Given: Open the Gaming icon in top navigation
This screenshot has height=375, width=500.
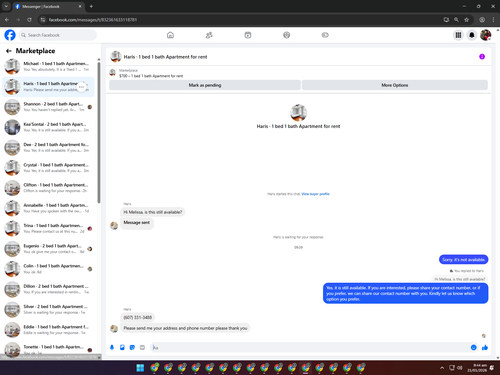Looking at the screenshot, I should (325, 35).
